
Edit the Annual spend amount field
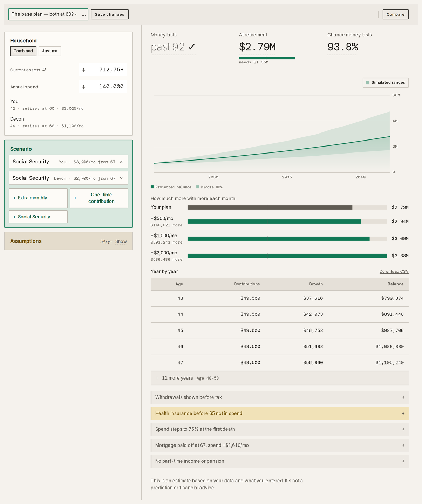(x=103, y=87)
